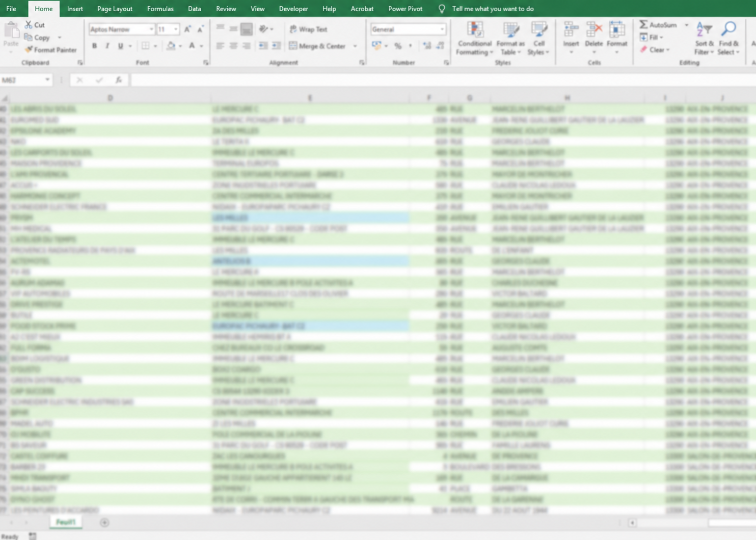
Task: Click the Orientation text-angle icon
Action: 263,29
